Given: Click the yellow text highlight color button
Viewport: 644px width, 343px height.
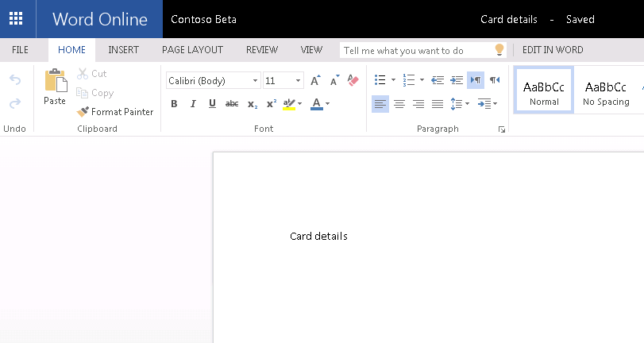Looking at the screenshot, I should 288,104.
